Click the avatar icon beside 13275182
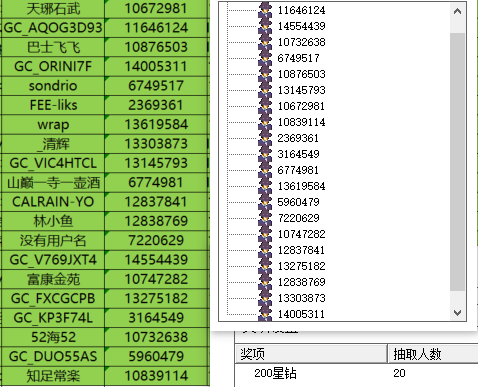The height and width of the screenshot is (387, 478). pos(265,266)
